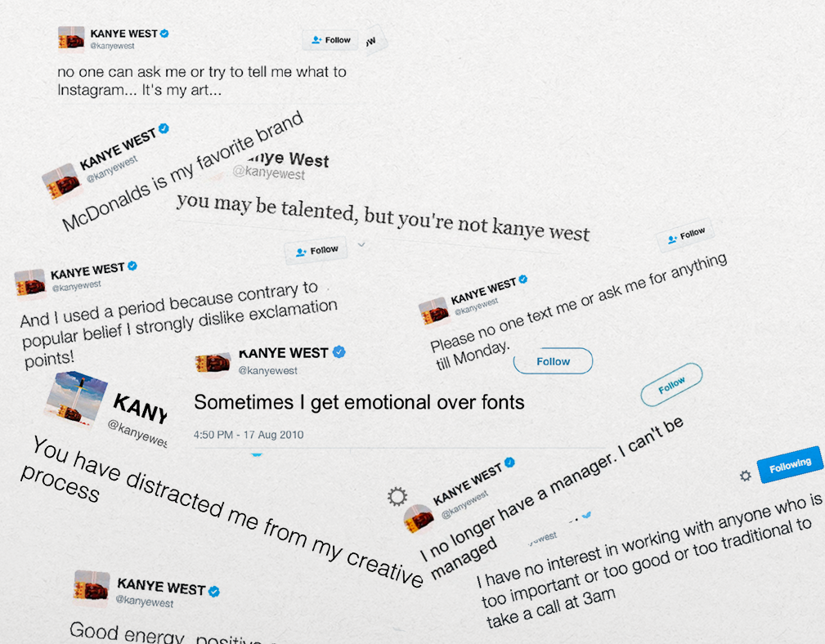825x644 pixels.
Task: Click the avatar on the top Instagram tweet
Action: click(x=71, y=39)
